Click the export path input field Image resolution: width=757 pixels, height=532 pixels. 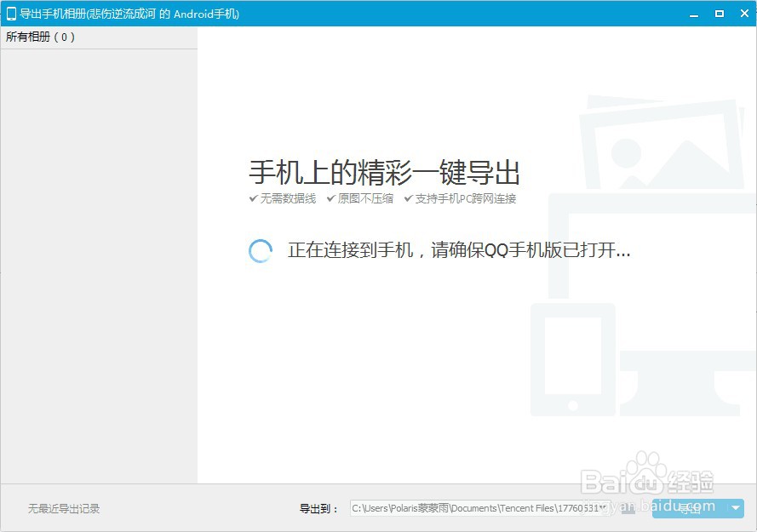pos(482,508)
